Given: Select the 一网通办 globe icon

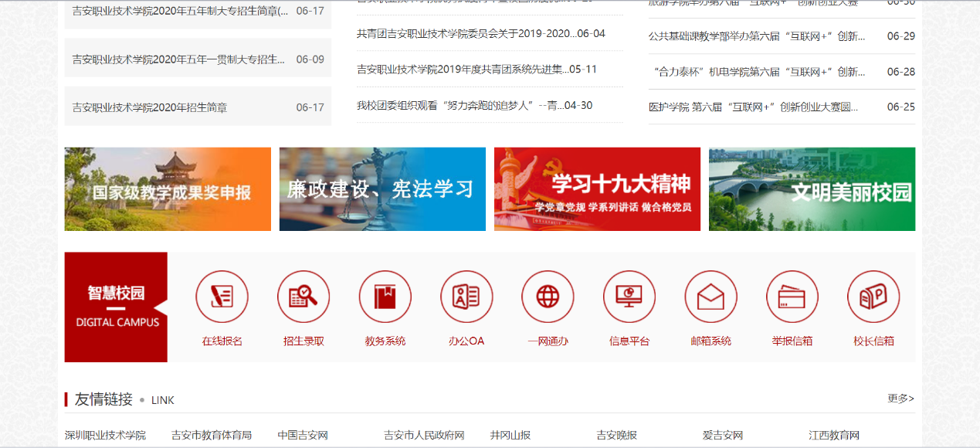Looking at the screenshot, I should [x=548, y=297].
